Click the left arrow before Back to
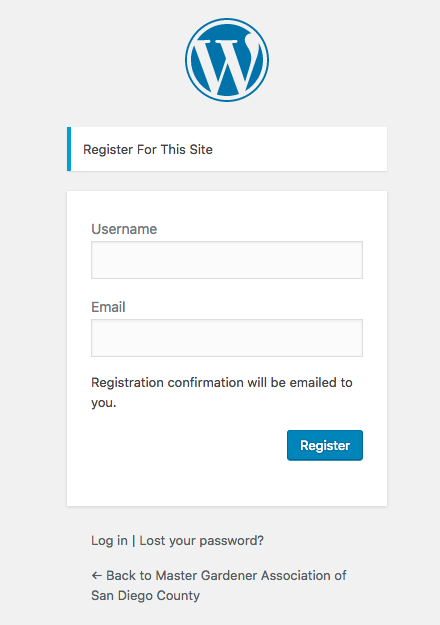This screenshot has width=440, height=625. [x=96, y=576]
